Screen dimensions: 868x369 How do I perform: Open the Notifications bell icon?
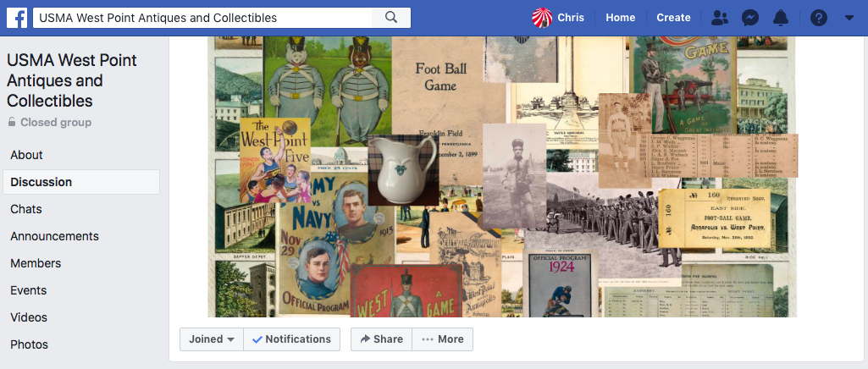[781, 18]
